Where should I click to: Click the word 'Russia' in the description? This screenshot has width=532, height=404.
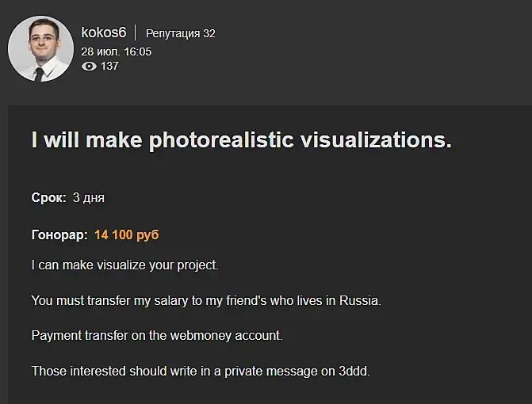360,300
